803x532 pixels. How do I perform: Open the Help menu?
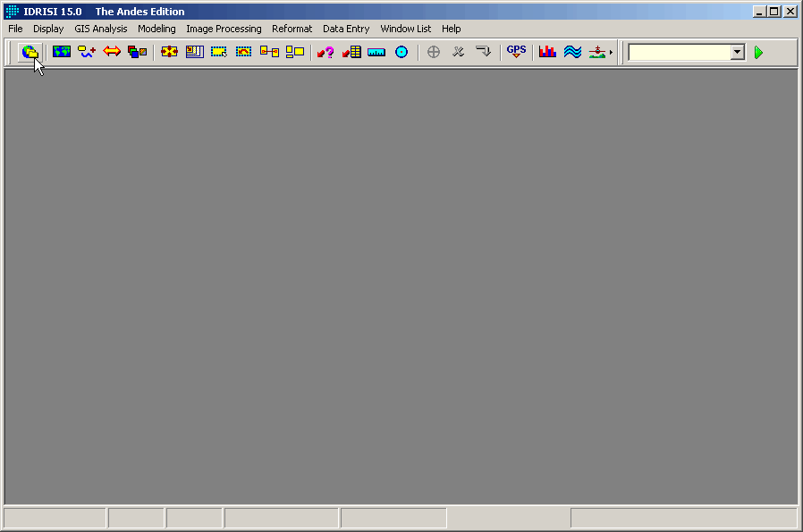click(x=452, y=29)
